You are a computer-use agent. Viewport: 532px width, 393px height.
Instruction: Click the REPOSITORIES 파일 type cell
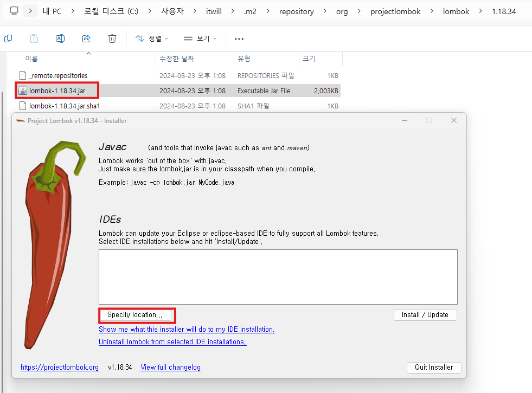coord(266,75)
